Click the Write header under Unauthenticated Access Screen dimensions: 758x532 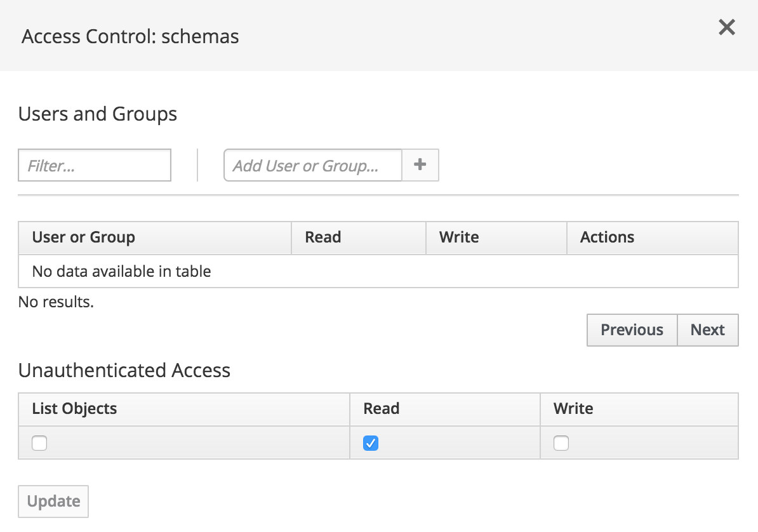[639, 409]
